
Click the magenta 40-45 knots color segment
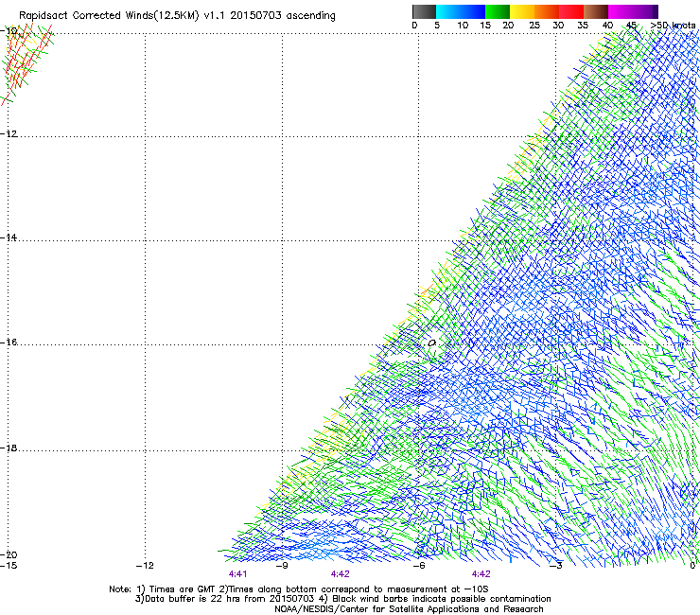[621, 11]
